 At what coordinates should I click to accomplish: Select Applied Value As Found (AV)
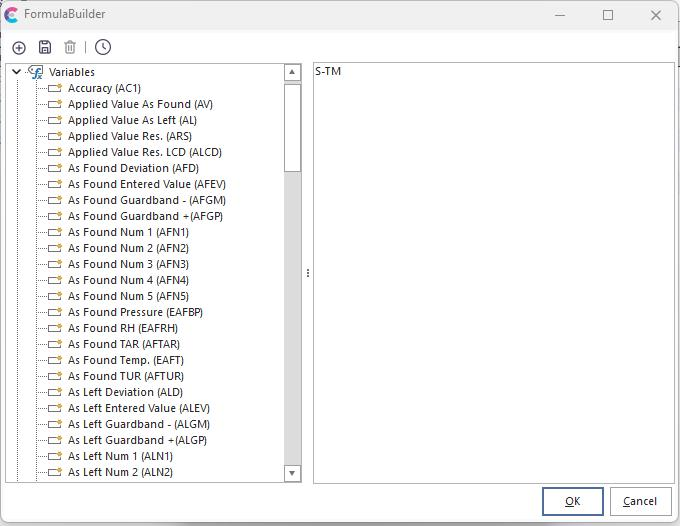coord(140,104)
